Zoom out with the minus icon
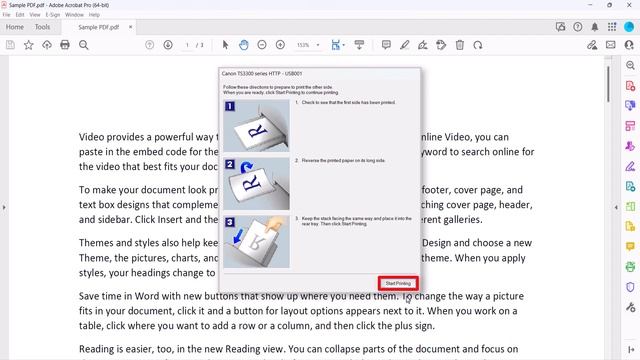This screenshot has height=360, width=640. pyautogui.click(x=262, y=45)
